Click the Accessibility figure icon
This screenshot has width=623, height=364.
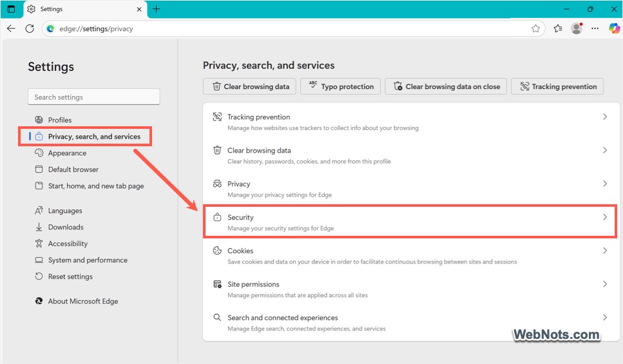(39, 243)
